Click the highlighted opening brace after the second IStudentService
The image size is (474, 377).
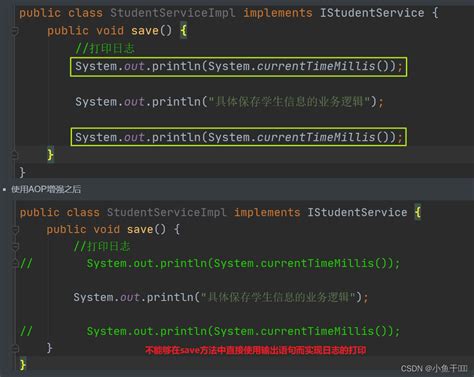tap(418, 212)
